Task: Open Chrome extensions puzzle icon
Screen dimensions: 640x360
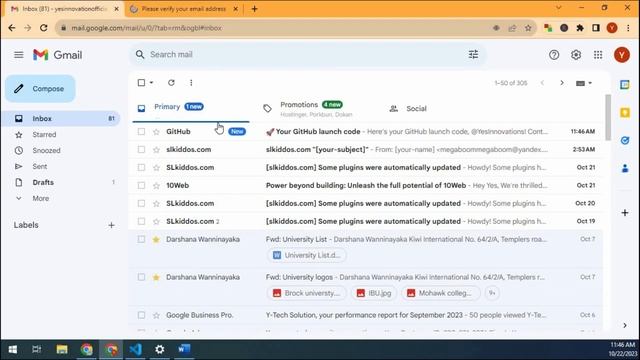Action: [580, 28]
